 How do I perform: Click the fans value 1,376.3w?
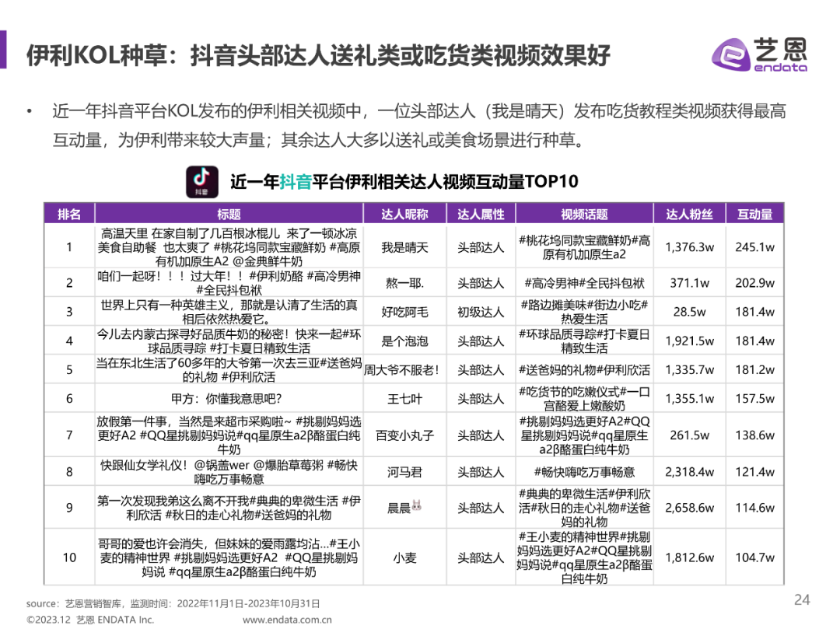coord(689,247)
